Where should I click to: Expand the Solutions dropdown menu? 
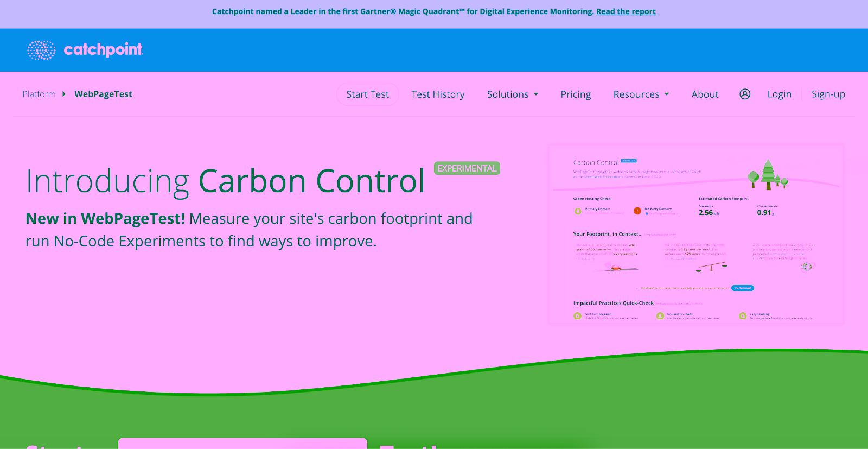[513, 94]
